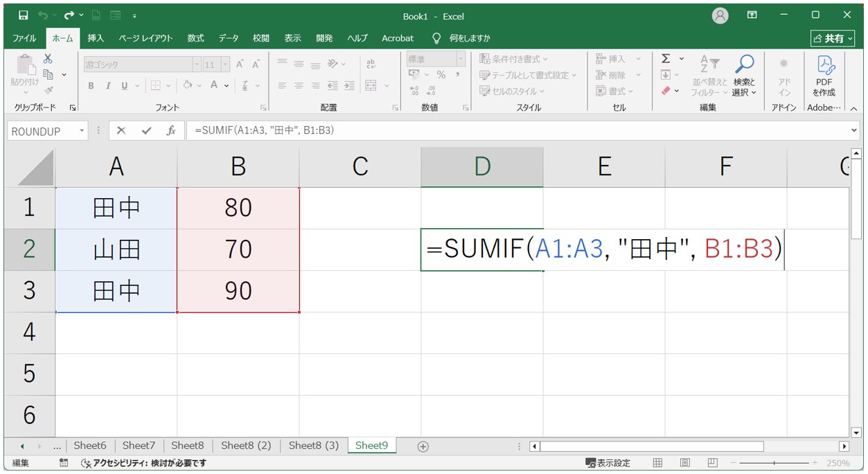Toggle Bold formatting
868x474 pixels.
(91, 86)
